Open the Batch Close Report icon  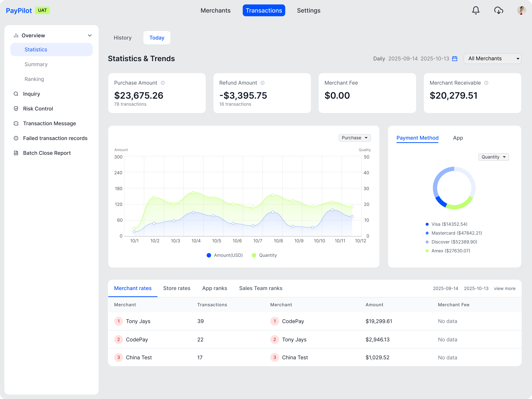[16, 153]
